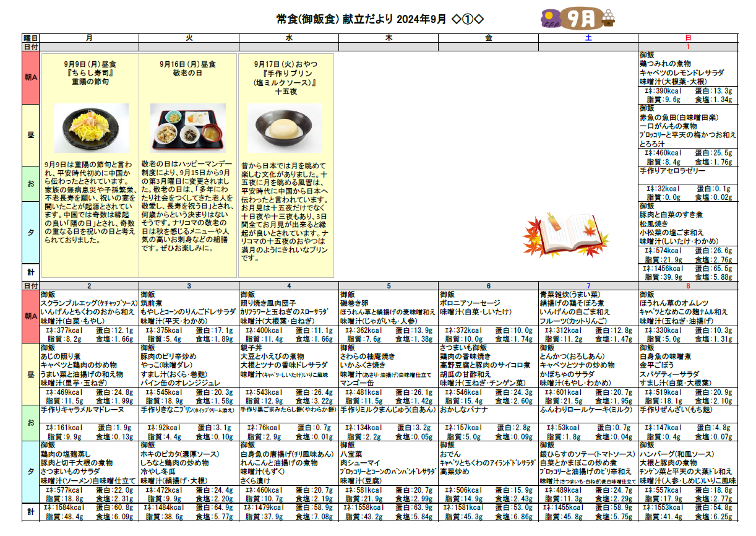Select the chirashi sushi photo
Screen dimensions: 756x536
pyautogui.click(x=91, y=128)
